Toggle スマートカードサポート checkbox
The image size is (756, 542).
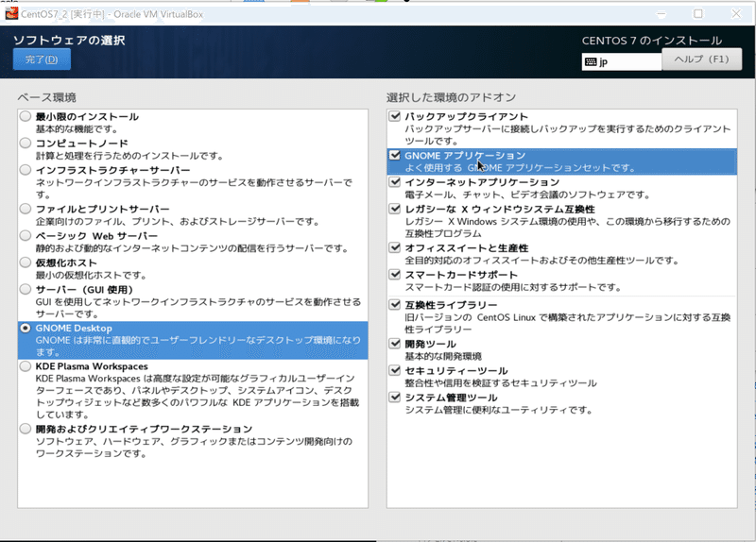coord(395,275)
